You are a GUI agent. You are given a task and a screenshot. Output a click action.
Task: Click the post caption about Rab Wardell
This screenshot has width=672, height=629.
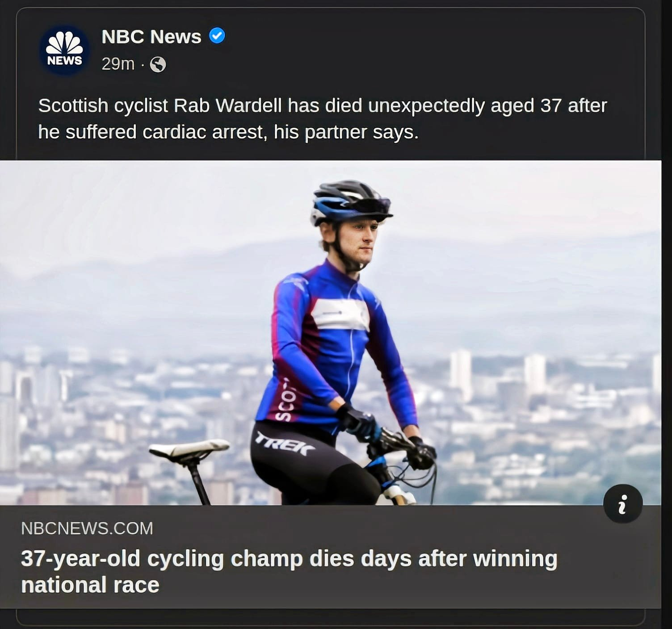click(322, 118)
